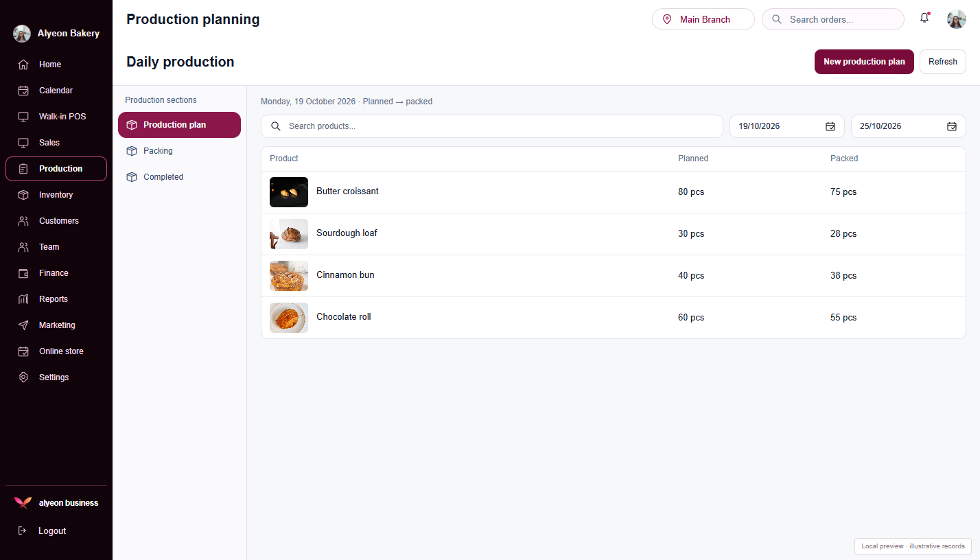This screenshot has height=560, width=980.
Task: Select the Production plan section
Action: 179,125
